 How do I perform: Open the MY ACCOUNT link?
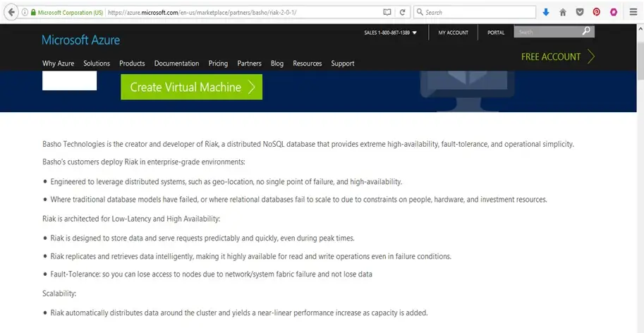pyautogui.click(x=453, y=33)
